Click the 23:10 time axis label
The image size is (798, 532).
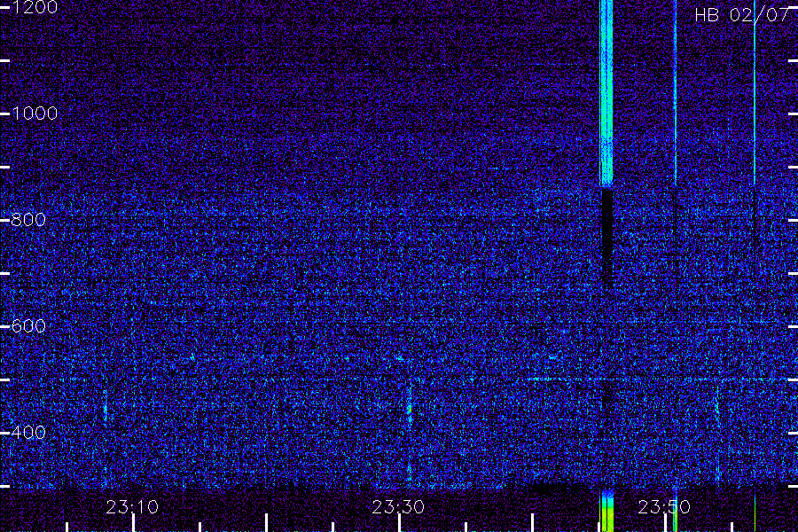pos(132,507)
